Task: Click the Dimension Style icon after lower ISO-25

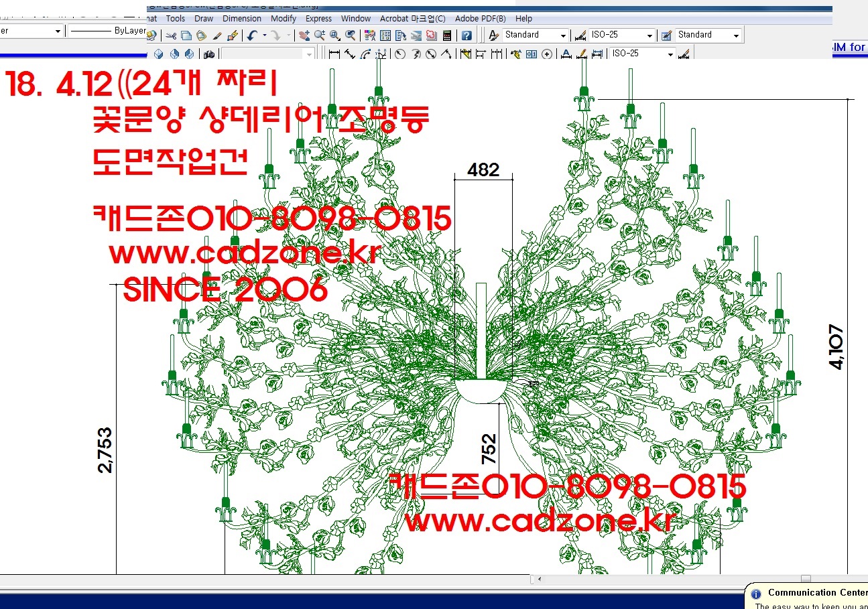Action: coord(684,54)
